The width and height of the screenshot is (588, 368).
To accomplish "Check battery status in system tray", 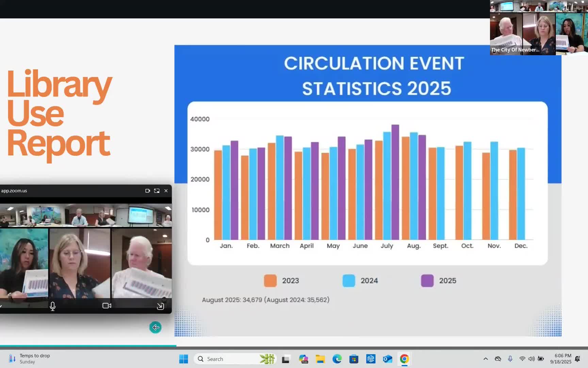I will (x=541, y=359).
